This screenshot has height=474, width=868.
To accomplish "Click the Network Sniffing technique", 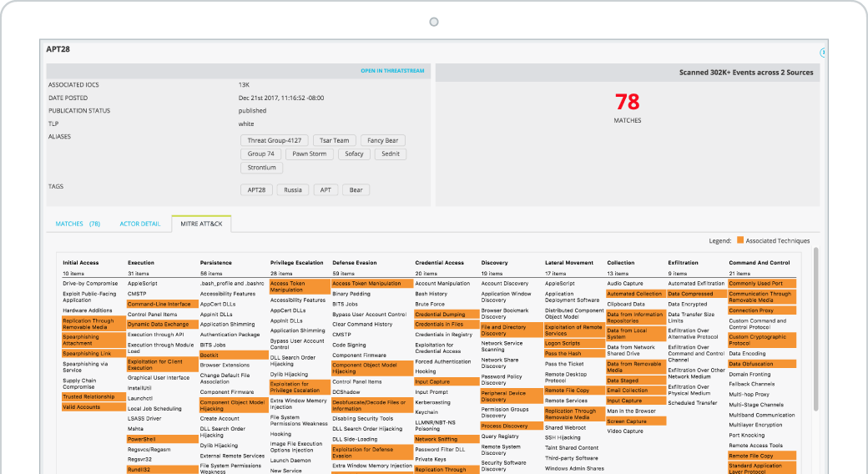I will pyautogui.click(x=447, y=439).
